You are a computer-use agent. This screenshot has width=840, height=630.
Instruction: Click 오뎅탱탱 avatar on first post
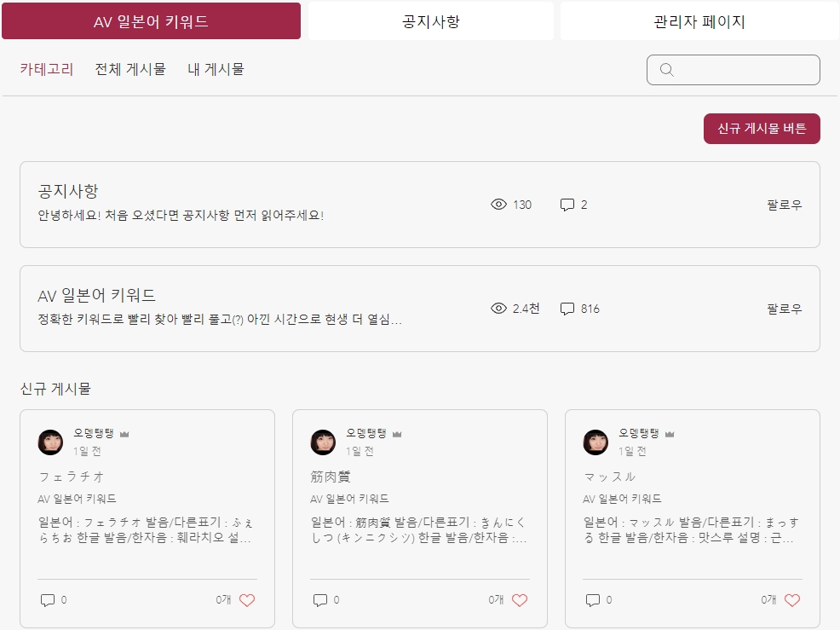tap(50, 442)
